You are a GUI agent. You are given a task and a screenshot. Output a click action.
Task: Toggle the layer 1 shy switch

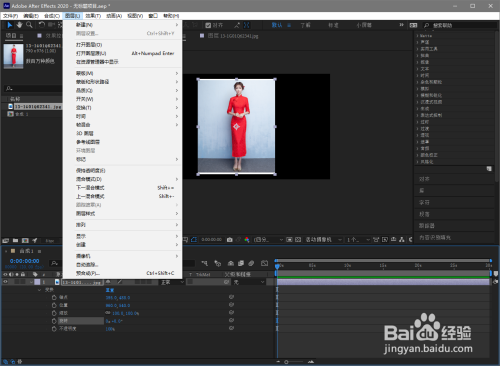pos(109,282)
